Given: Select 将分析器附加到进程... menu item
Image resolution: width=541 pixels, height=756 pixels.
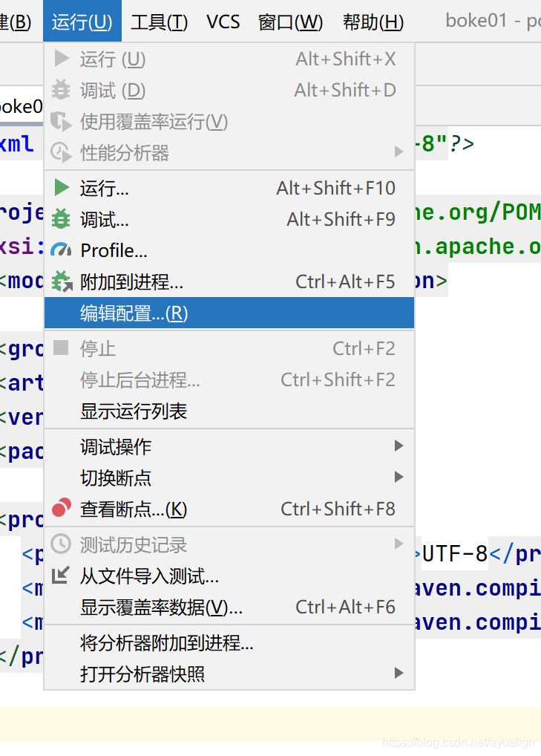Looking at the screenshot, I should (x=229, y=642).
